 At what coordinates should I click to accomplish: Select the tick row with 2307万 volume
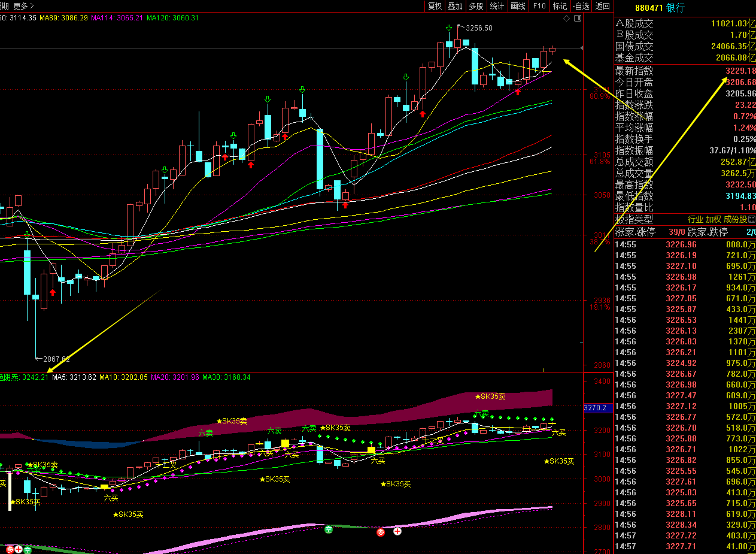[685, 331]
